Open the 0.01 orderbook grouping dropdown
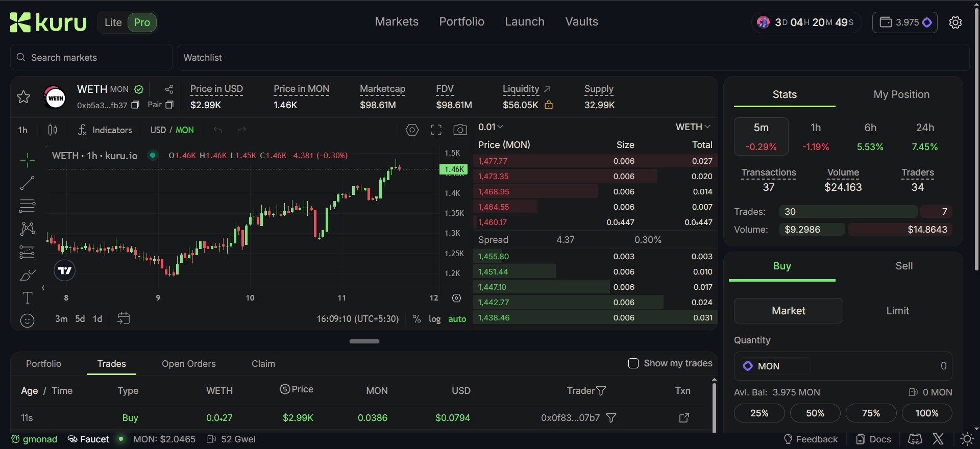The width and height of the screenshot is (980, 449). pyautogui.click(x=491, y=127)
